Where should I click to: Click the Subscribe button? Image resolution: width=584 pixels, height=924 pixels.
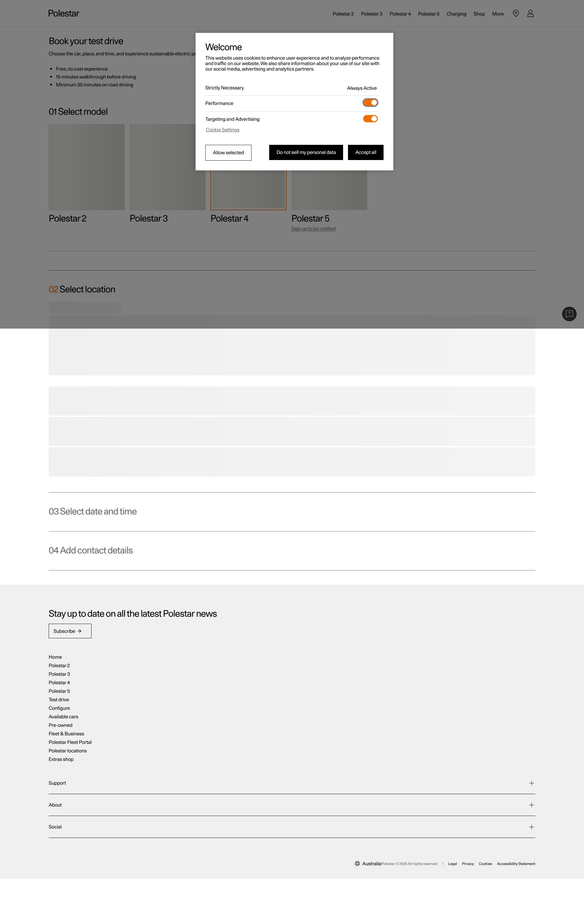[70, 631]
